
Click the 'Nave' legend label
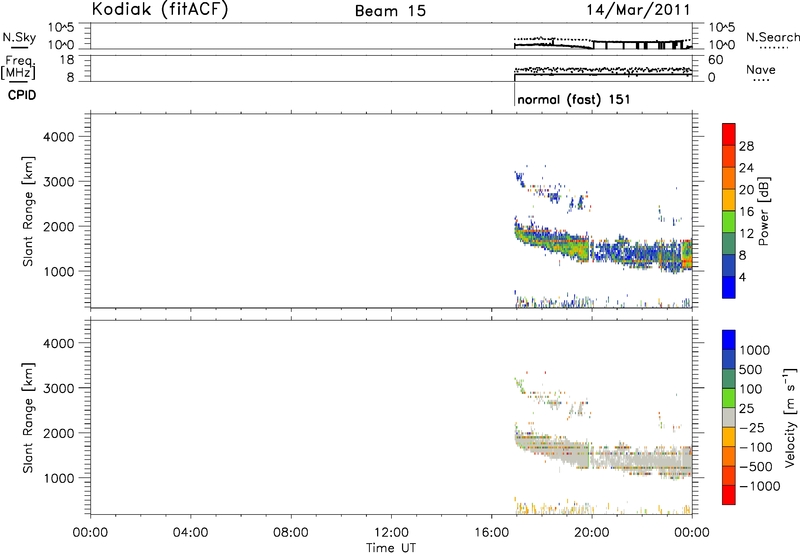coord(760,69)
